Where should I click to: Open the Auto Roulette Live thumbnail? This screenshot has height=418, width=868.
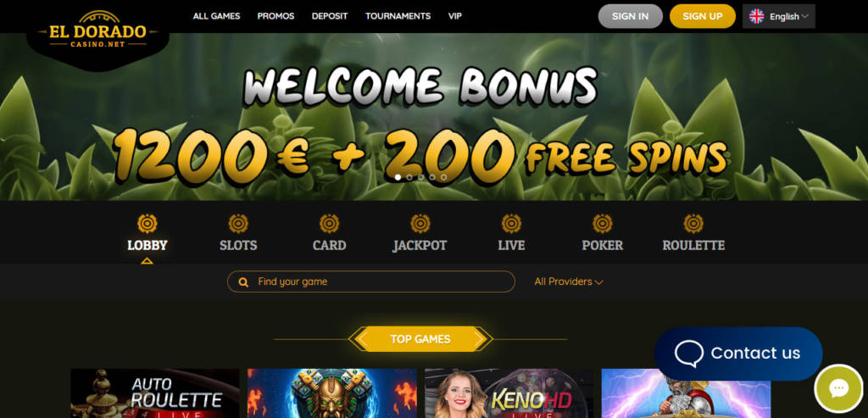[x=155, y=393]
